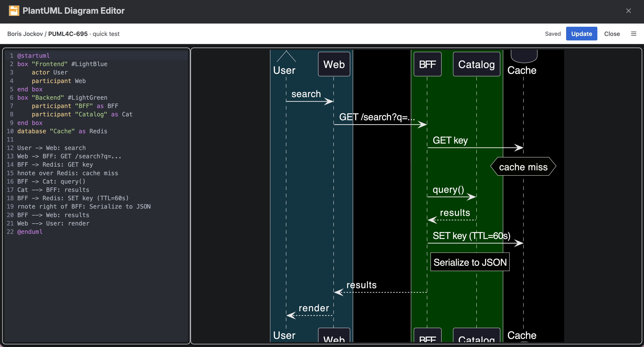The height and width of the screenshot is (347, 644).
Task: Click the 'query()' message label in diagram
Action: (448, 190)
